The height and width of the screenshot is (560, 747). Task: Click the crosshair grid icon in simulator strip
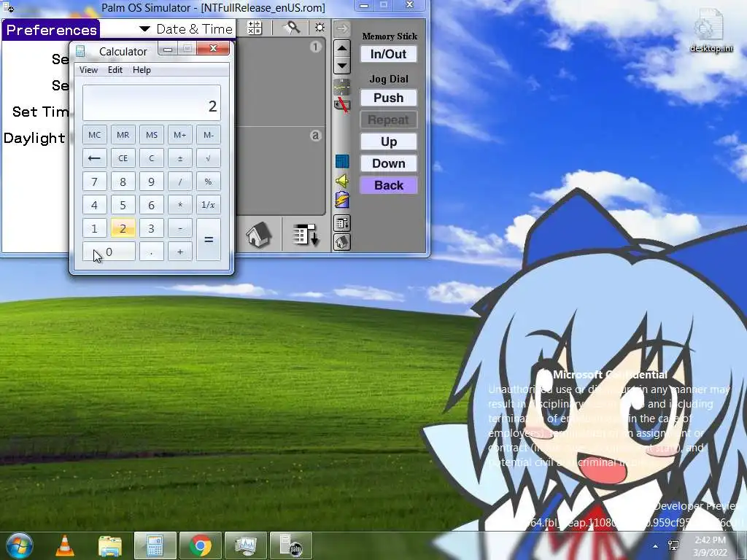[342, 87]
